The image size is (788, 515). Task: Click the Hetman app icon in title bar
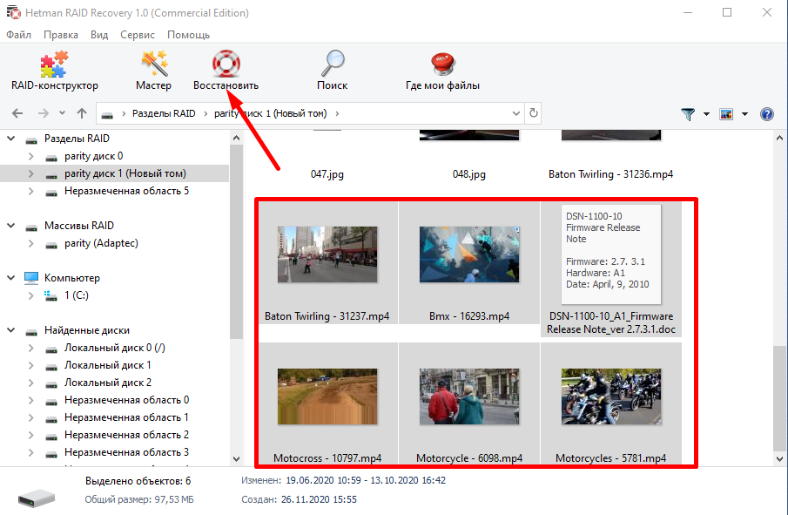(x=14, y=13)
